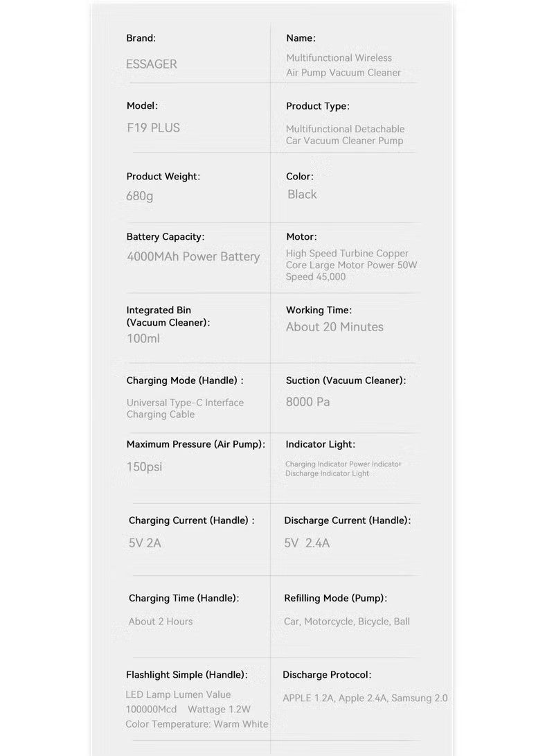Select Multifunctional Detachable Car Vacuum product type
Viewport: 554px width, 756px height.
pyautogui.click(x=345, y=134)
